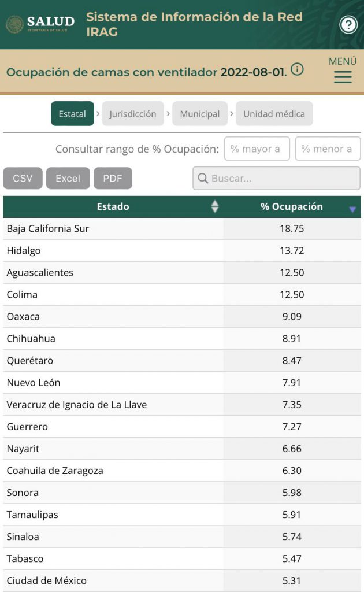
Task: Download the table as PDF
Action: coord(113,178)
